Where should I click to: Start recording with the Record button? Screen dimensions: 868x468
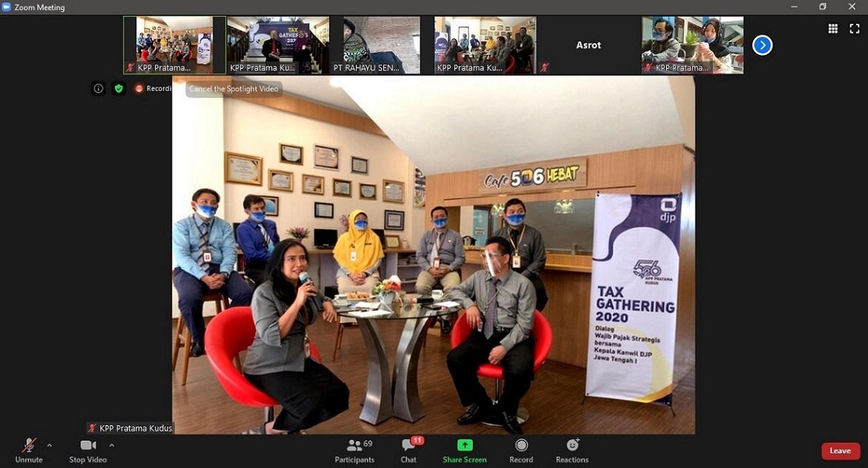[521, 449]
